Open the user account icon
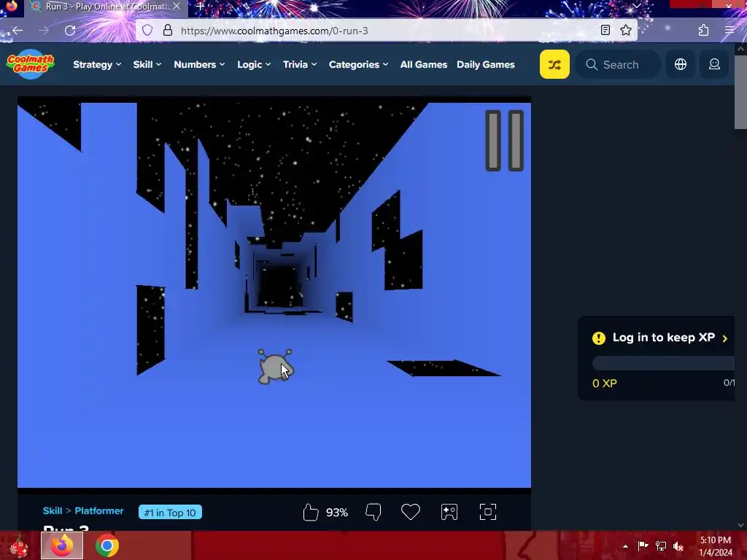 coord(714,64)
